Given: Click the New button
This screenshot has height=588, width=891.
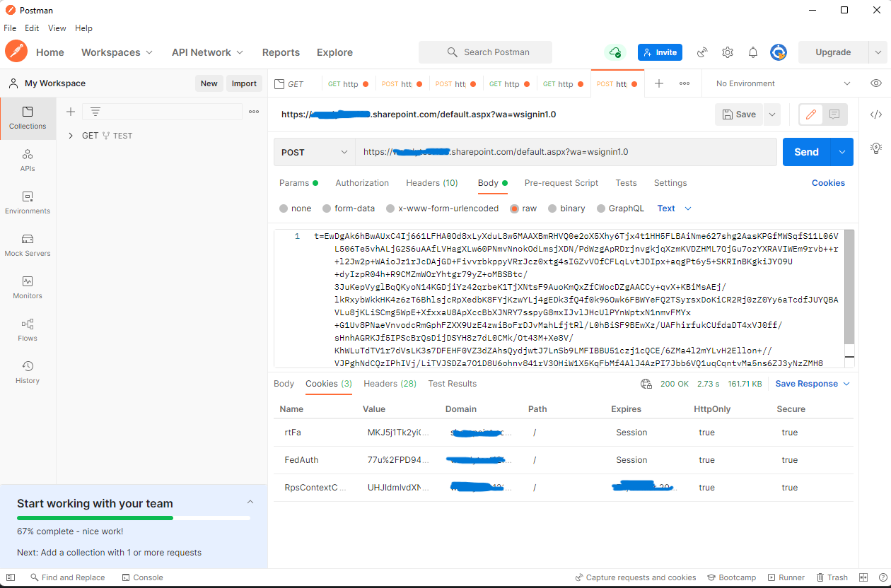Looking at the screenshot, I should coord(209,83).
